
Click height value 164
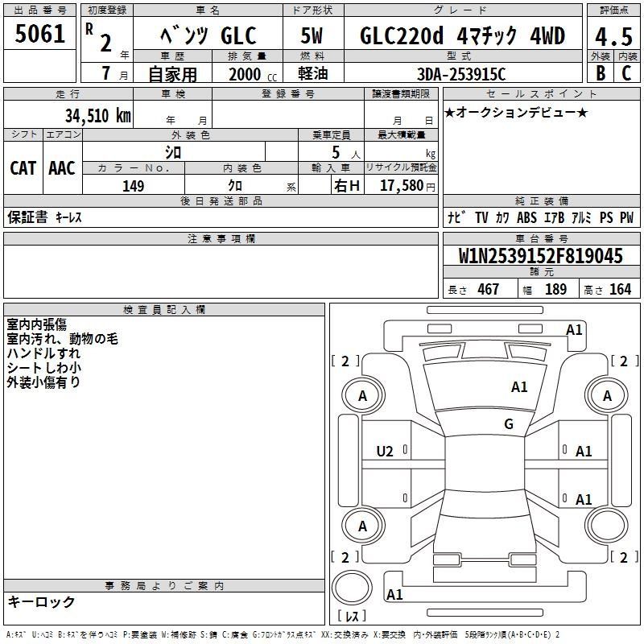620,289
